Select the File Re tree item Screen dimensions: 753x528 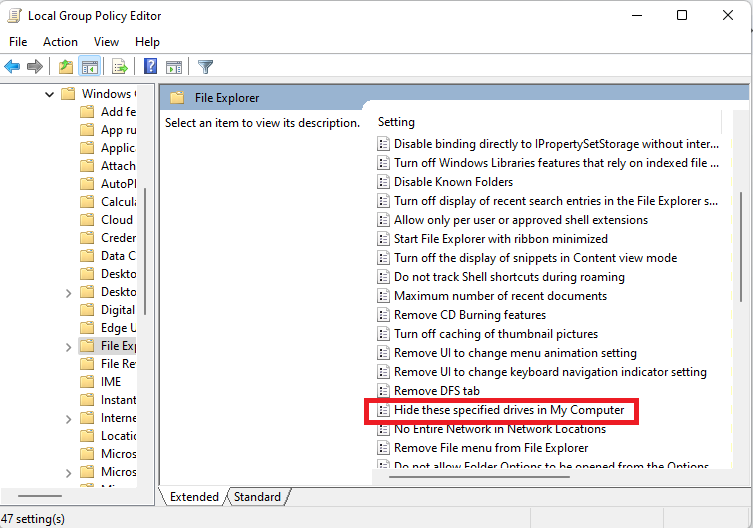click(x=118, y=364)
